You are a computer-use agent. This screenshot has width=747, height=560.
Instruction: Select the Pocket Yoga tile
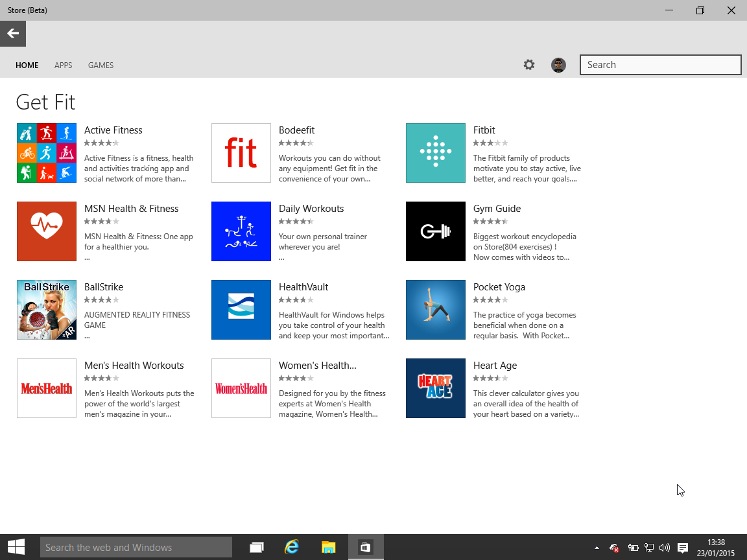(435, 310)
